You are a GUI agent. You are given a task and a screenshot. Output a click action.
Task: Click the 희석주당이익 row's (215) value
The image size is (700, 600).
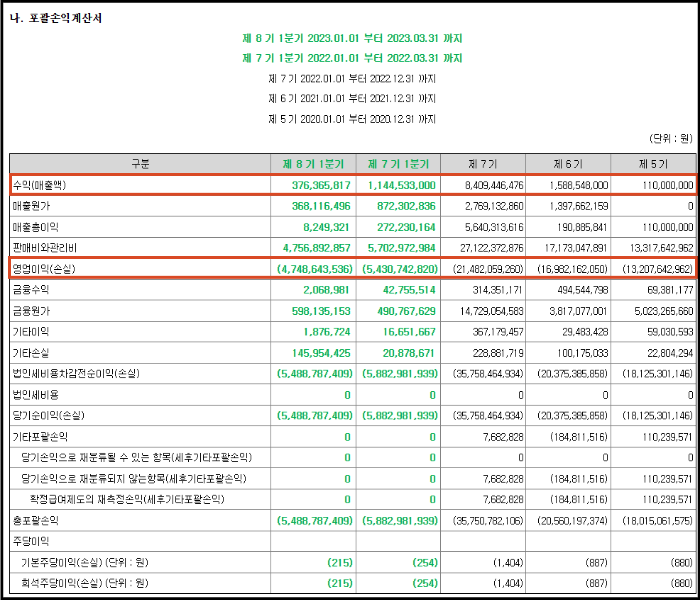[340, 583]
